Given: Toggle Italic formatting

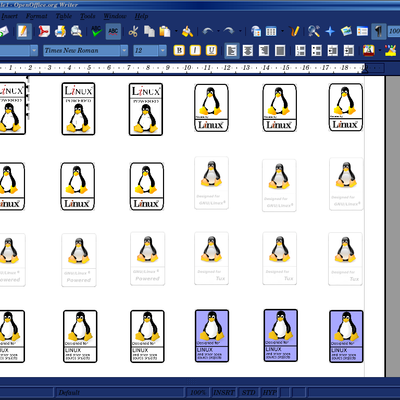Looking at the screenshot, I should [195, 51].
